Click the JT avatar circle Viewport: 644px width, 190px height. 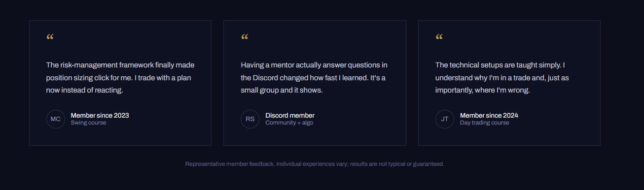coord(445,119)
